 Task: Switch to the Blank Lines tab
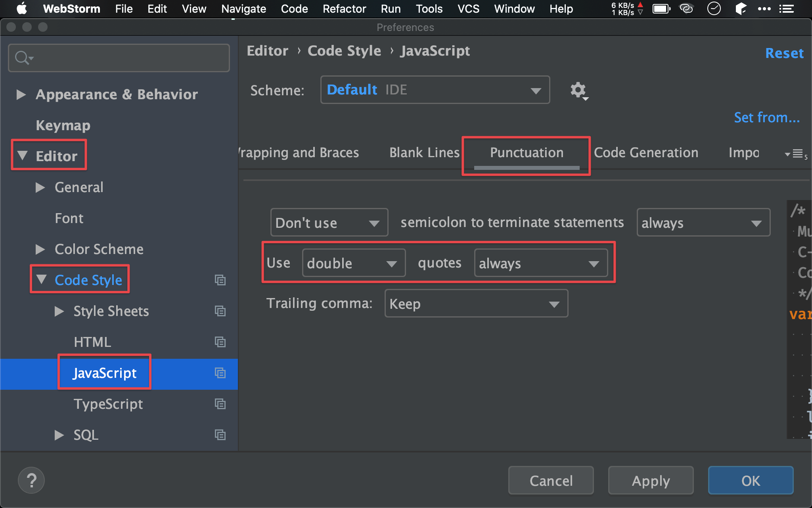coord(423,153)
